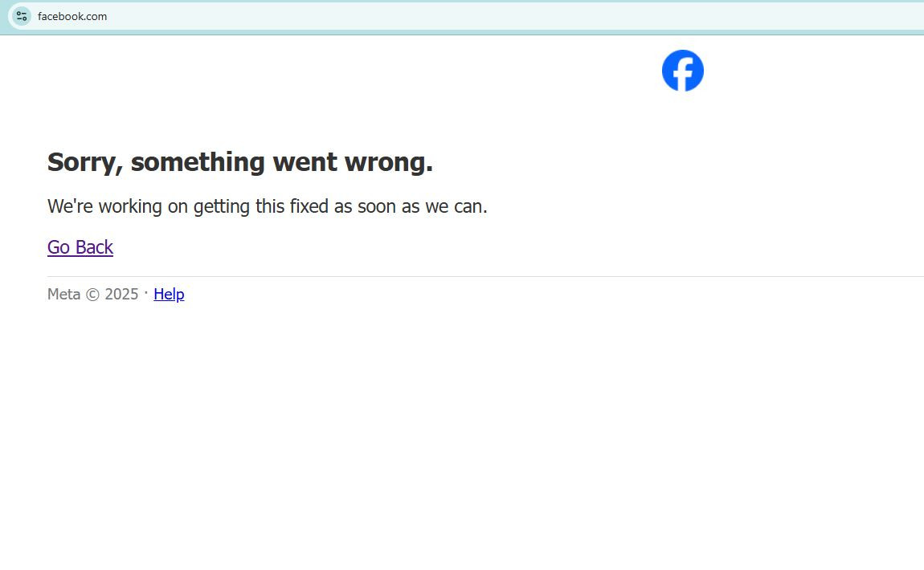Click the word "Meta" in the footer

pos(63,295)
